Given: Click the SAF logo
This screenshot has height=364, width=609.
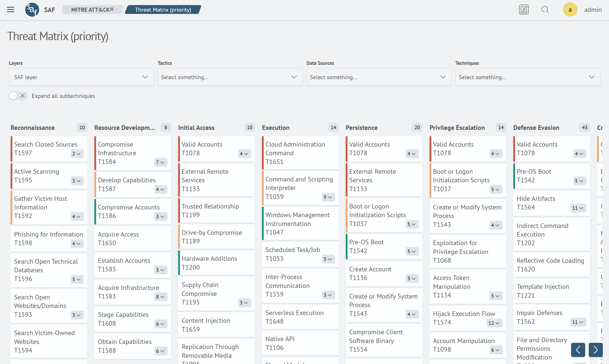Looking at the screenshot, I should [x=32, y=9].
